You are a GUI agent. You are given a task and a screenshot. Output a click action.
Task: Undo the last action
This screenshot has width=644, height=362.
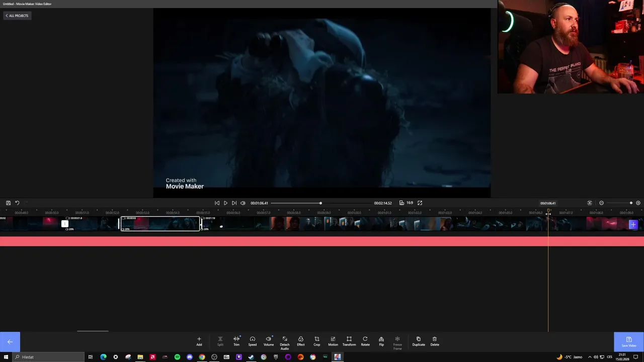[x=17, y=203]
